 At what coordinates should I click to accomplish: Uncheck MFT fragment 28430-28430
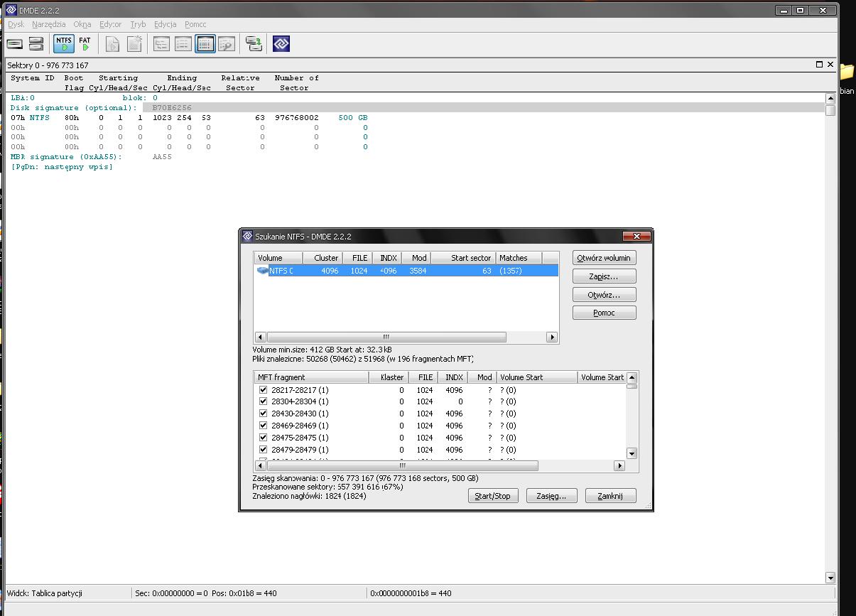(264, 414)
